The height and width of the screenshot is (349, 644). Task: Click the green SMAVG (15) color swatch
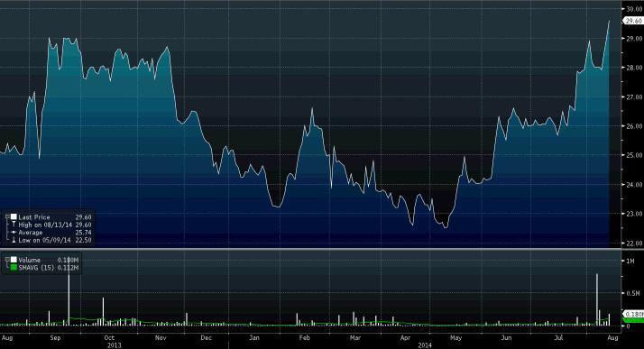(14, 267)
